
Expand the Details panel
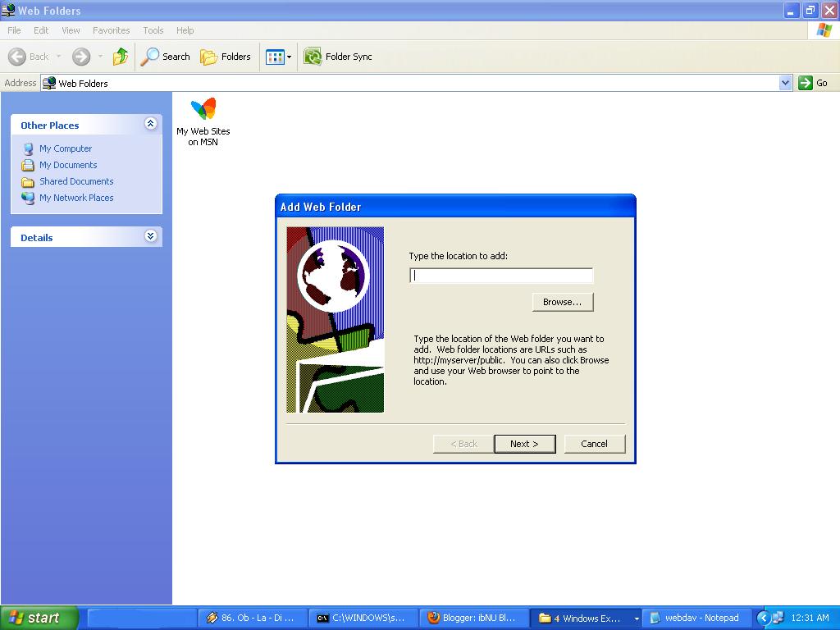point(151,236)
